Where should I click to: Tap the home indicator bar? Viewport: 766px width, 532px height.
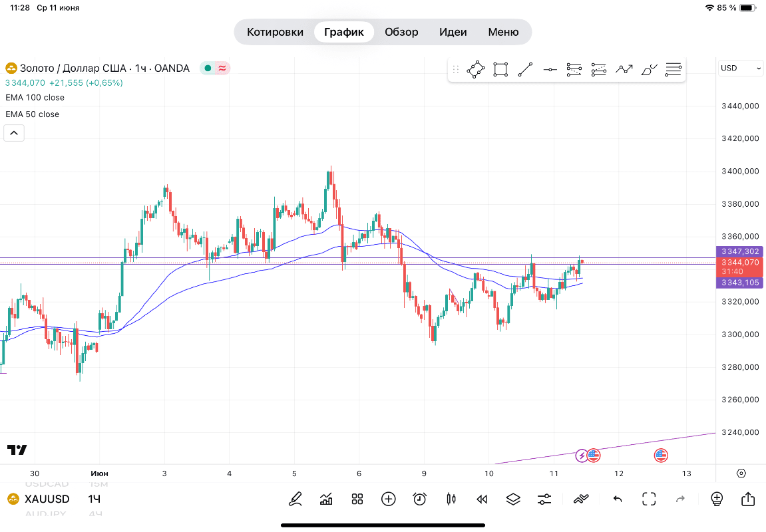tap(383, 525)
